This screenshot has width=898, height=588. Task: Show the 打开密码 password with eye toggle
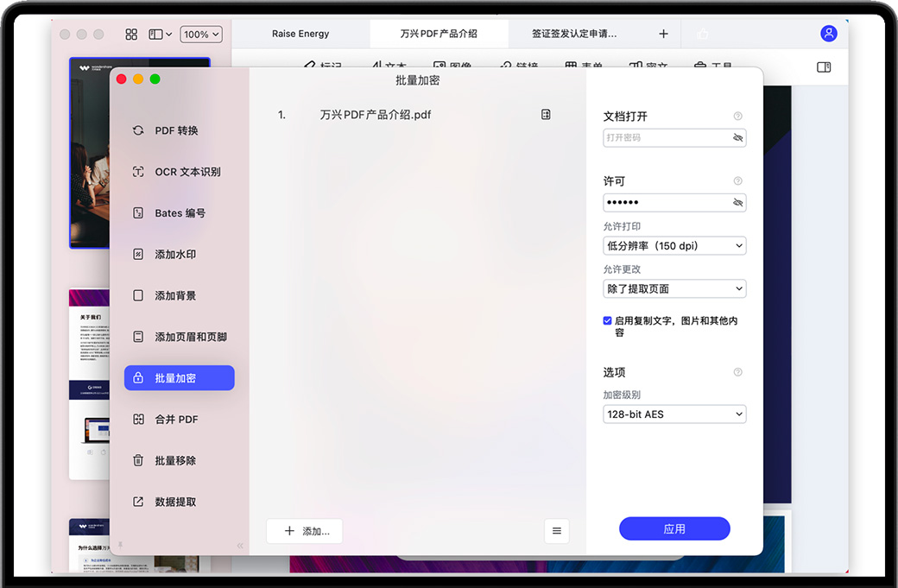point(737,138)
